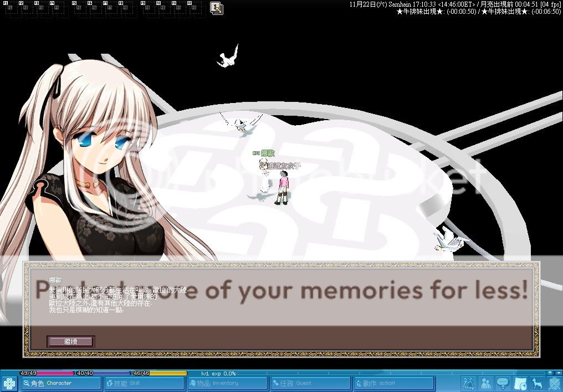Click the main menu knot icon
The width and height of the screenshot is (563, 392).
tap(9, 383)
